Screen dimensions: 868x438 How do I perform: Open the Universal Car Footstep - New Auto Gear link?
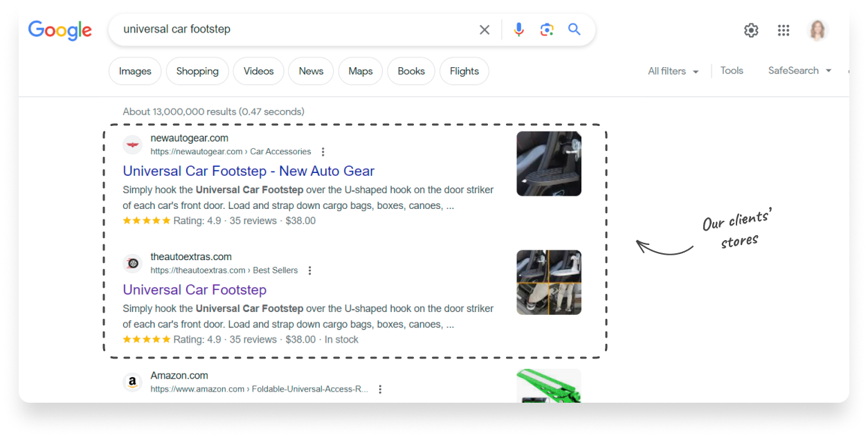248,171
